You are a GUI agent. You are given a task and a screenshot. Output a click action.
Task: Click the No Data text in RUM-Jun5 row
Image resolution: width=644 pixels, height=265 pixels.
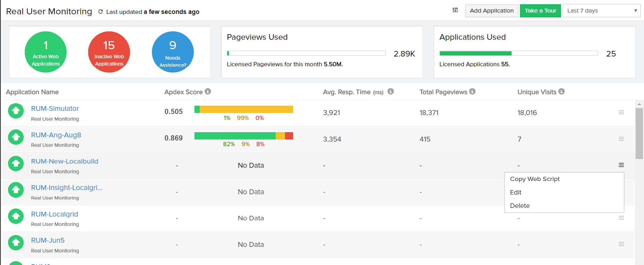[x=251, y=244]
